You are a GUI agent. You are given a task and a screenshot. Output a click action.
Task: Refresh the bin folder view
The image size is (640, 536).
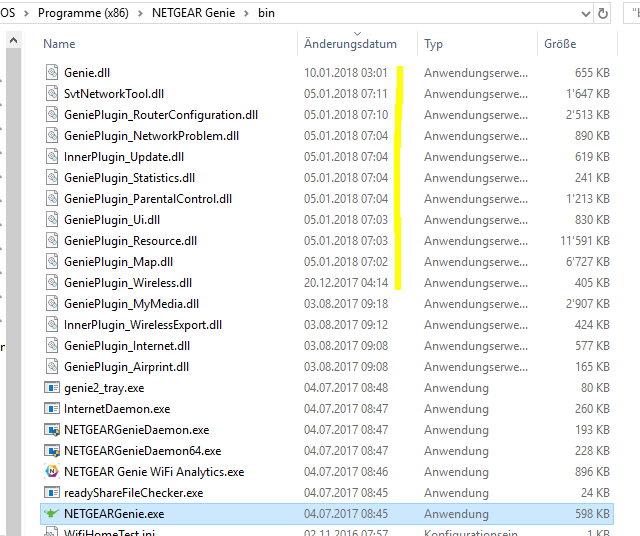coord(603,13)
